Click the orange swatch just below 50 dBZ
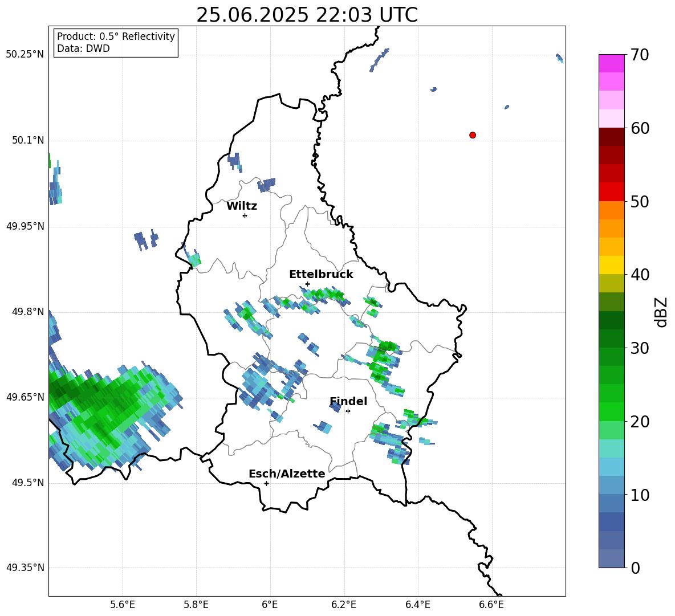675x616 pixels. tap(611, 210)
